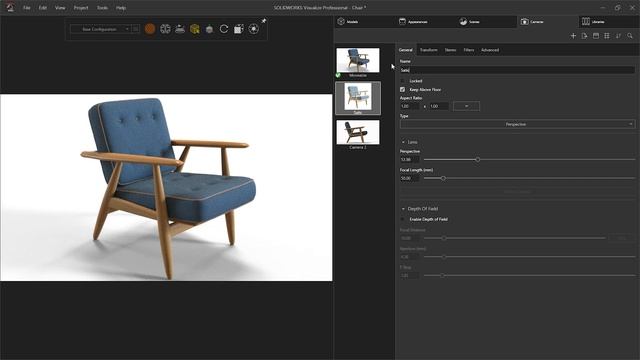Open the Edit menu
640x360 pixels.
pos(43,8)
